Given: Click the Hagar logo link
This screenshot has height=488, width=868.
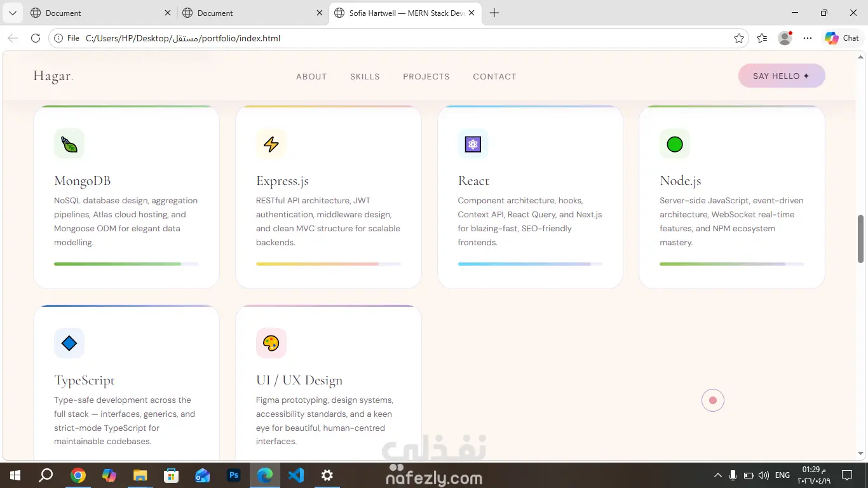Looking at the screenshot, I should click(x=53, y=76).
